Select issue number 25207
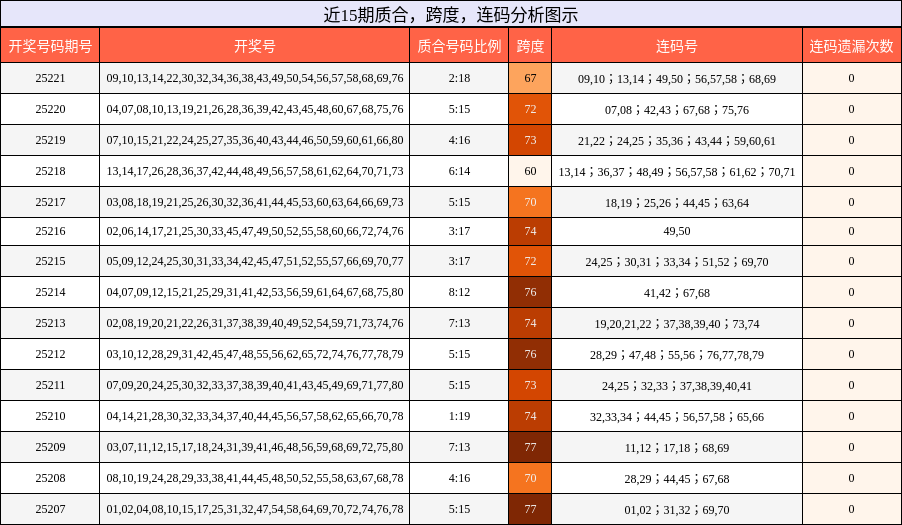Viewport: 902px width, 525px height. click(50, 509)
